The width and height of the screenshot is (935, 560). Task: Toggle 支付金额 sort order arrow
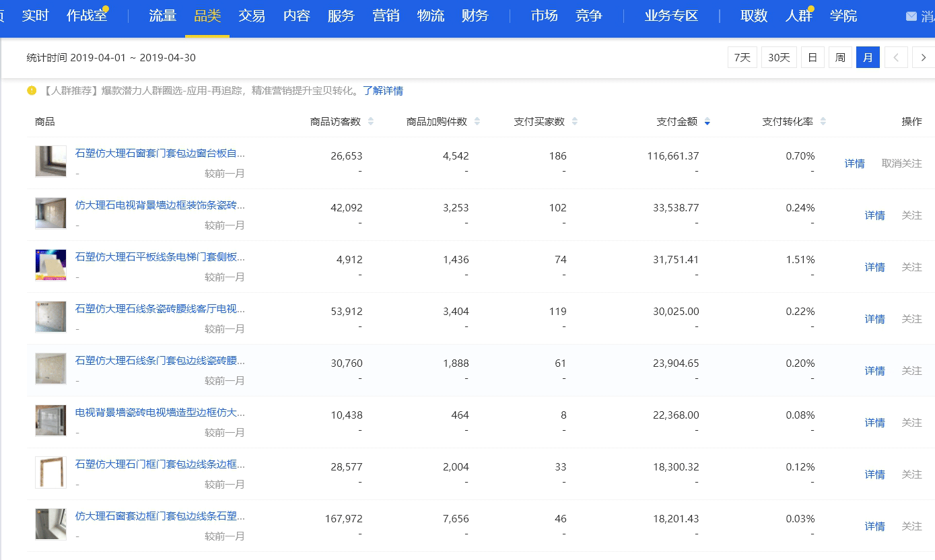tap(707, 122)
